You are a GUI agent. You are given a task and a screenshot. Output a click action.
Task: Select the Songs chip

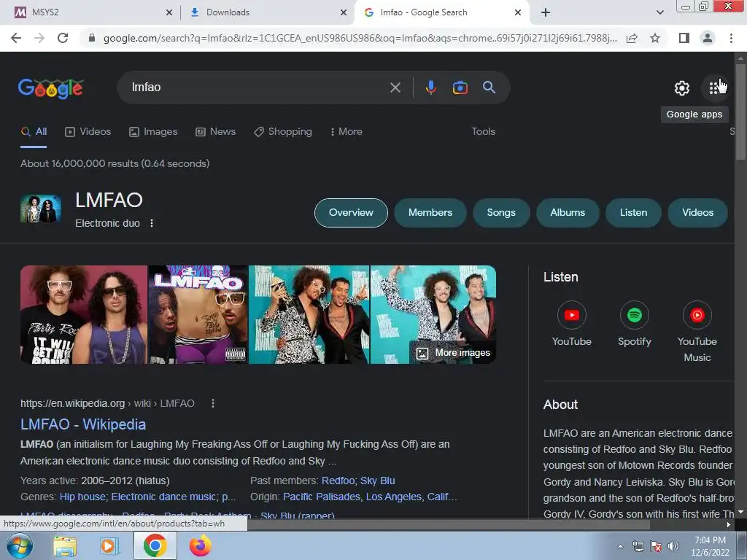pos(501,213)
